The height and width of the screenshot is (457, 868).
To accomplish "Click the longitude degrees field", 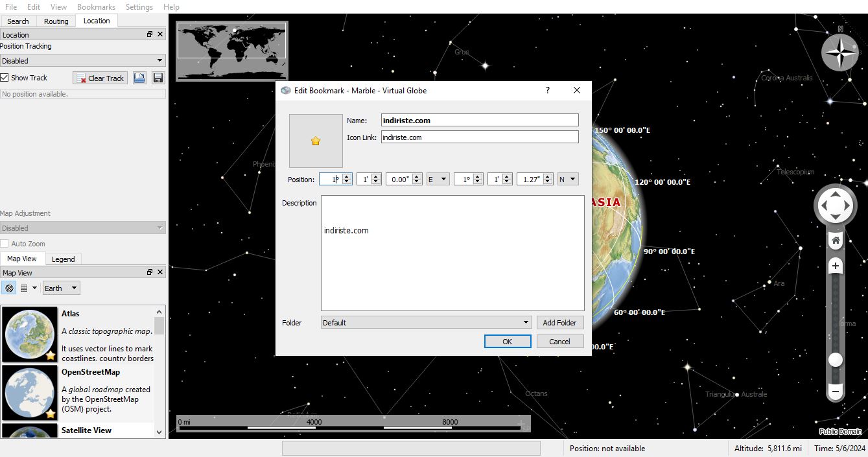I will [331, 180].
